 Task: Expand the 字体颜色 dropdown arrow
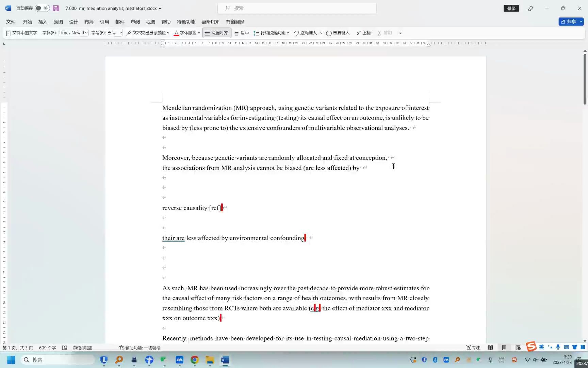[199, 33]
